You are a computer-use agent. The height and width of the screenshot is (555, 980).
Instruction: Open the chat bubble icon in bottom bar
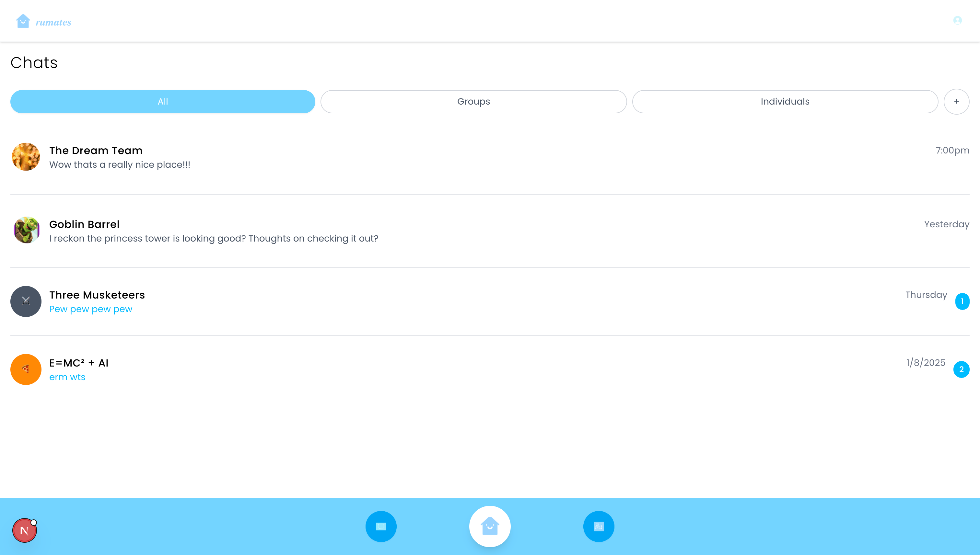pyautogui.click(x=381, y=527)
